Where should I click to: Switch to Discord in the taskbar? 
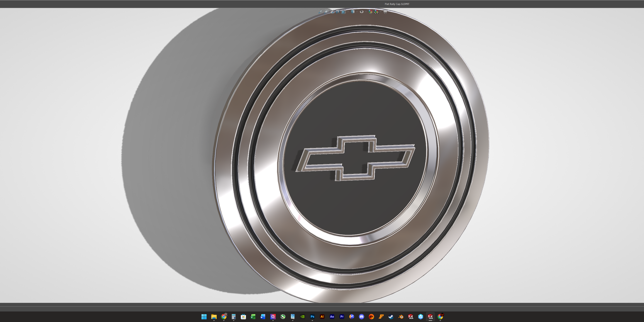tap(362, 317)
